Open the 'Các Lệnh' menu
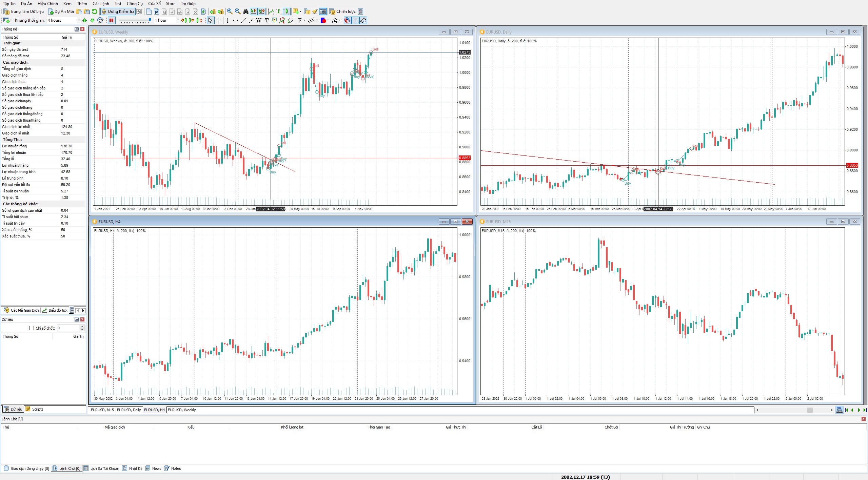This screenshot has height=480, width=868. (101, 4)
